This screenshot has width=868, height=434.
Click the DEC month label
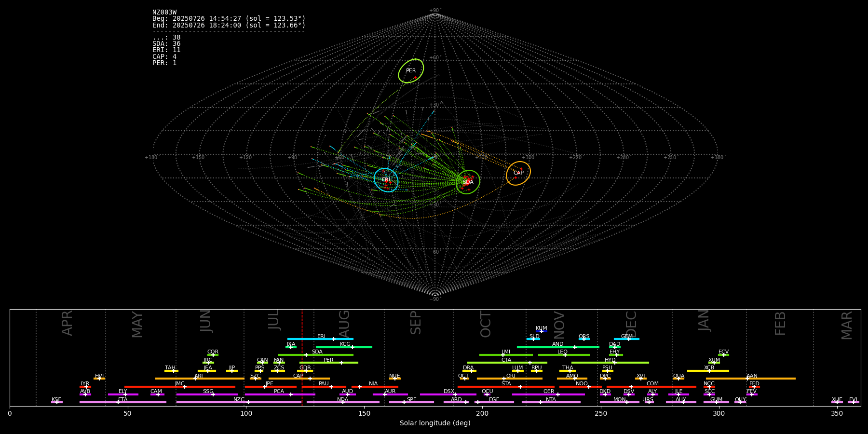631,324
